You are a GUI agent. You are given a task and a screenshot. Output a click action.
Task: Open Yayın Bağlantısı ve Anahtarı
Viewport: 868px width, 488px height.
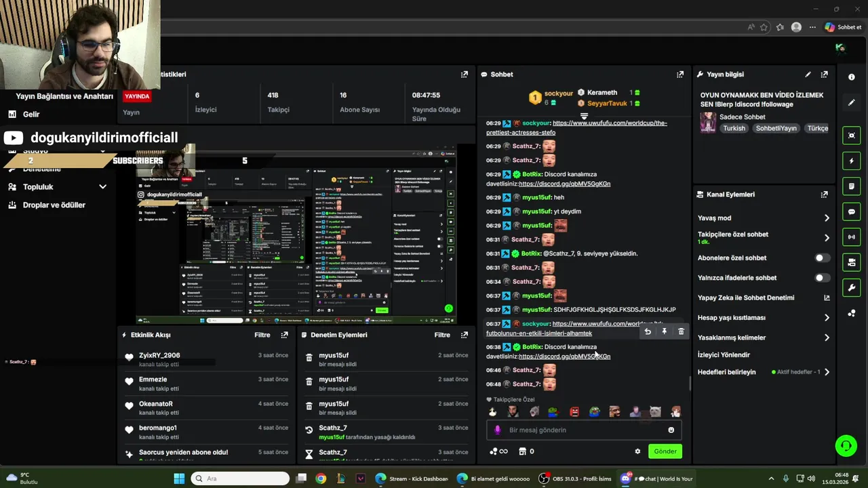(x=64, y=96)
